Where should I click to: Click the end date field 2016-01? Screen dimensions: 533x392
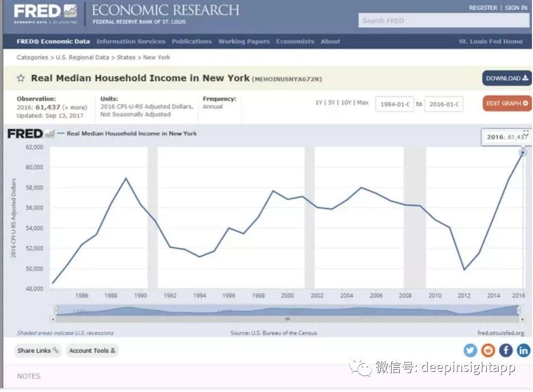(x=443, y=104)
